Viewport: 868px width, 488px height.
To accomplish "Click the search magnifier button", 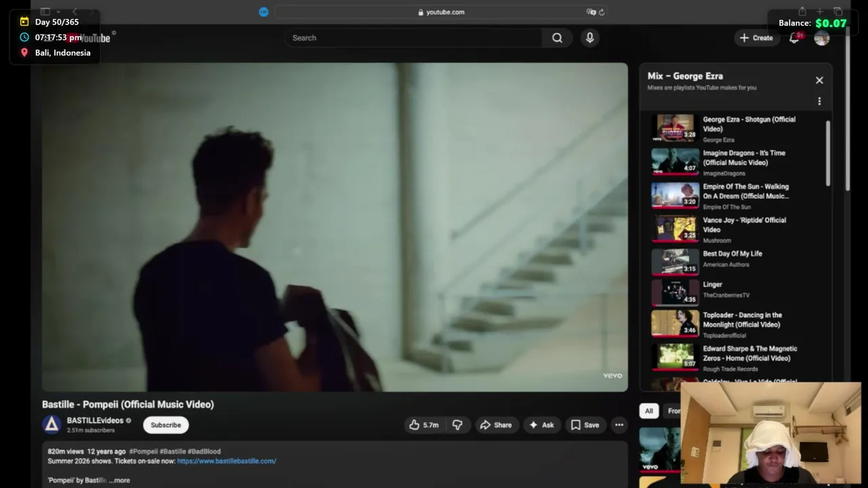I will [x=557, y=38].
